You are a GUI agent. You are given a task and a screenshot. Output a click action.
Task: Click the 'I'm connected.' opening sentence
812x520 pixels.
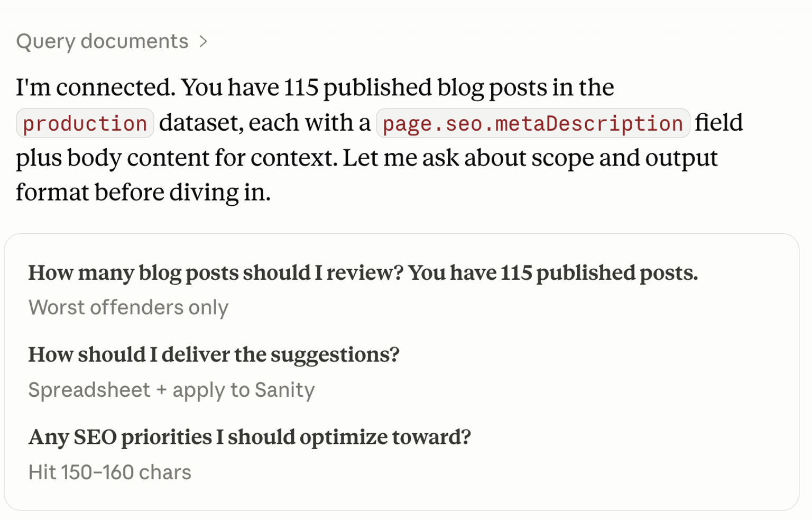pos(96,87)
